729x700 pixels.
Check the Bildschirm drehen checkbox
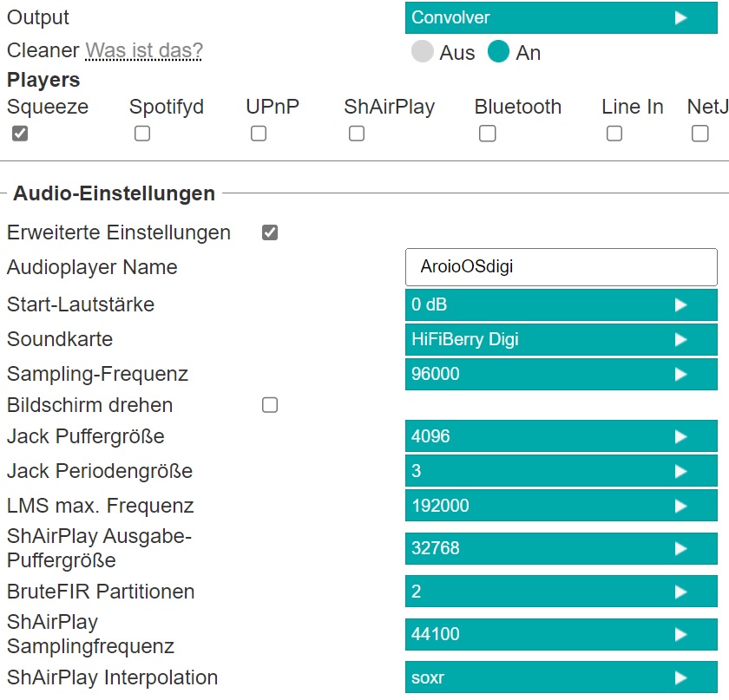click(x=270, y=405)
